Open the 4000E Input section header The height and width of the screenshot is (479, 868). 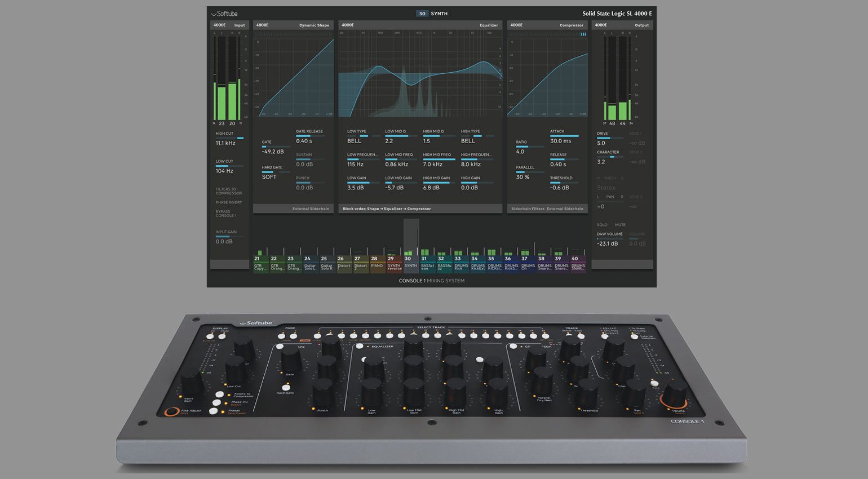(x=229, y=25)
